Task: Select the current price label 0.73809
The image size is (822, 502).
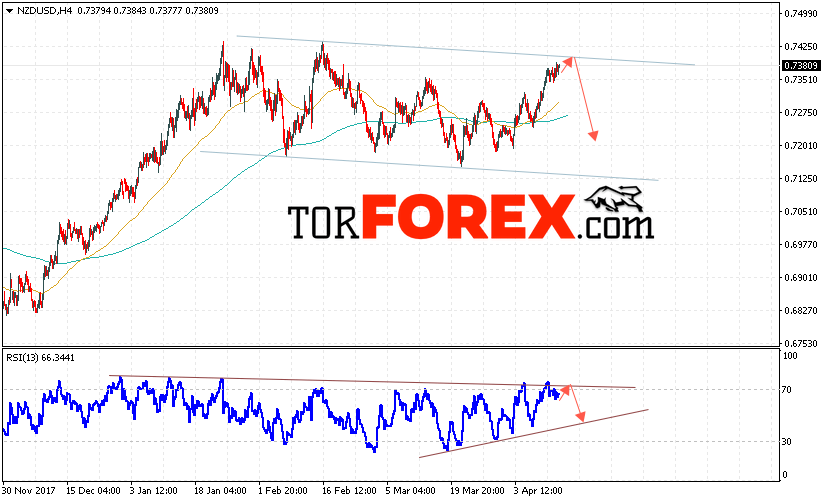Action: (x=801, y=66)
